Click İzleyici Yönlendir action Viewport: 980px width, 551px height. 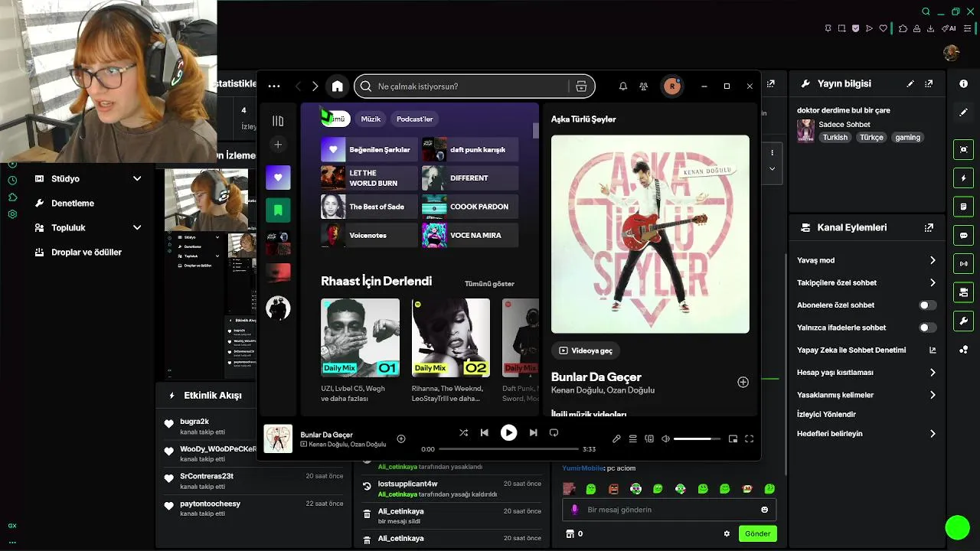click(826, 414)
